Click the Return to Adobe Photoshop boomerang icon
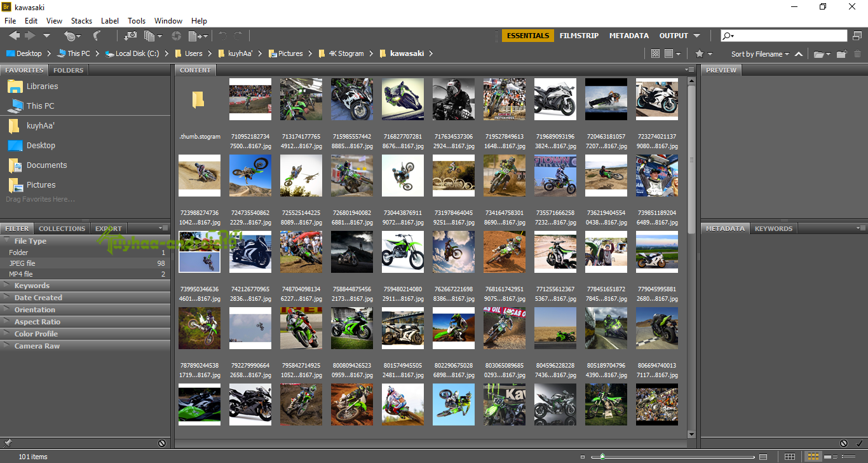This screenshot has width=868, height=463. (96, 36)
